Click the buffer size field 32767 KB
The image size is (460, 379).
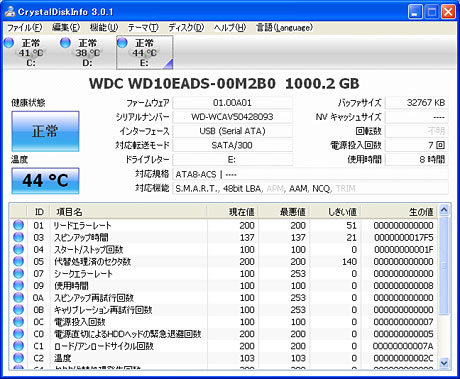(x=416, y=103)
